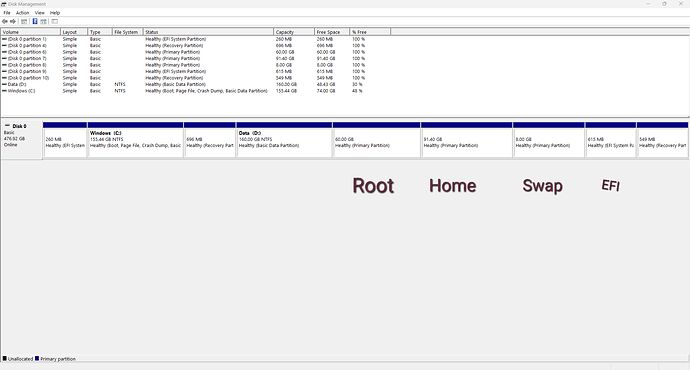Sort by the Volume column header
This screenshot has height=370, width=690.
point(31,32)
